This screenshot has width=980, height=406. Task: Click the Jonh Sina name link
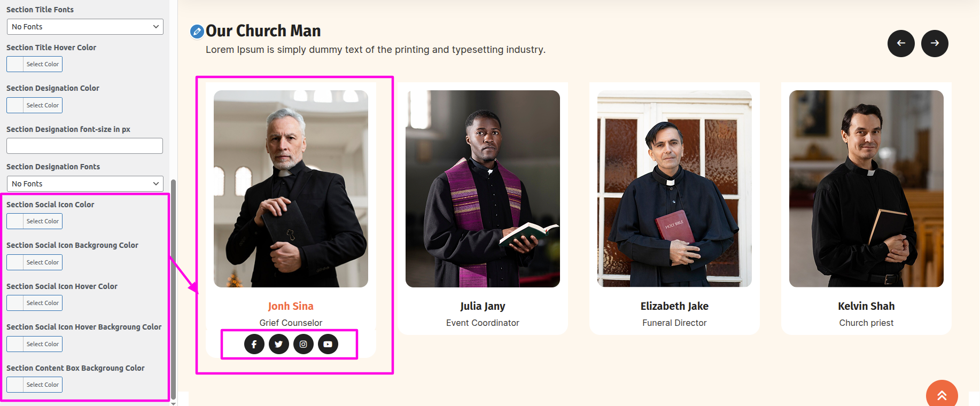click(291, 306)
